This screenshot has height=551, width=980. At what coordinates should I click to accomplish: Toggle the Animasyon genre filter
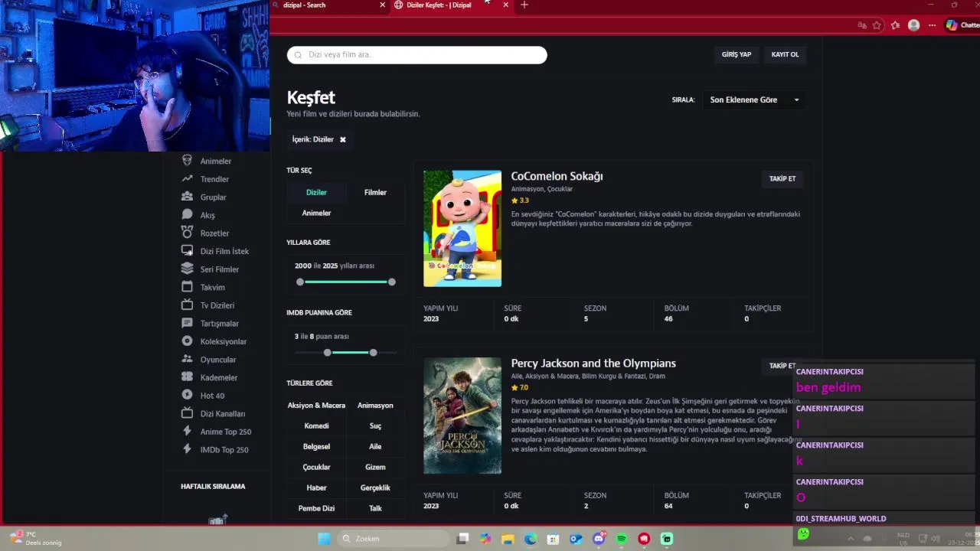click(x=375, y=405)
